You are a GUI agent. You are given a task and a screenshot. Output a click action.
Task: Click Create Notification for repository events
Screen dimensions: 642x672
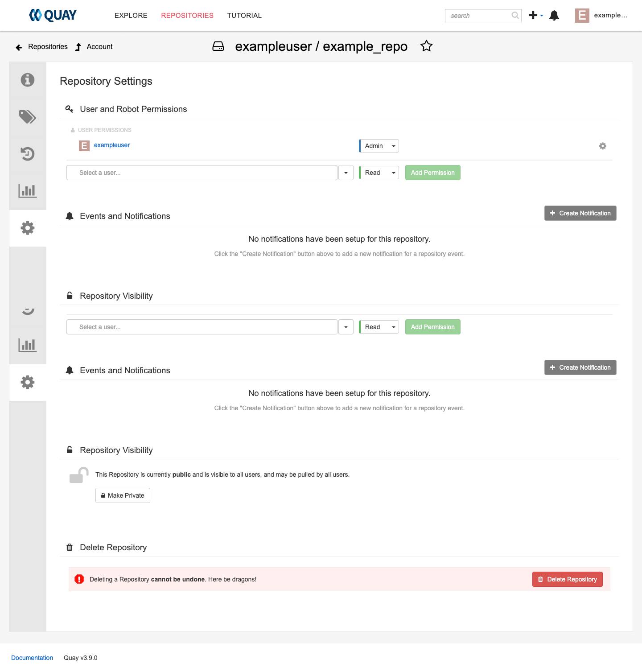(x=580, y=213)
